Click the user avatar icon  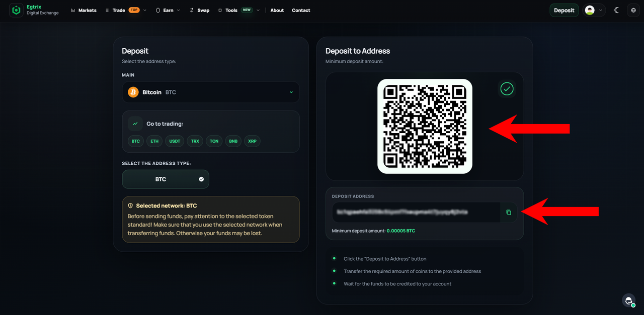tap(590, 10)
